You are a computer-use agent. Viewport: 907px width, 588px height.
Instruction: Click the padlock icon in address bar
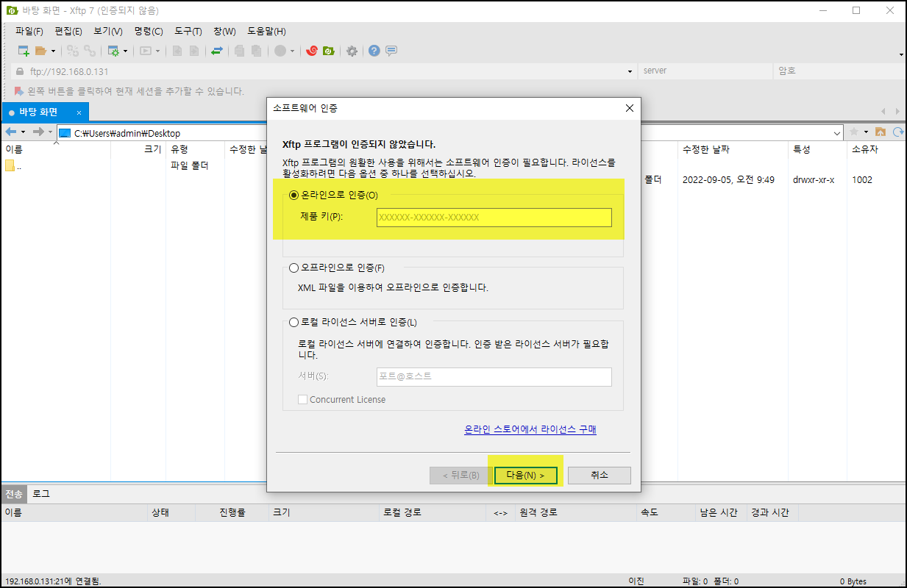[20, 71]
